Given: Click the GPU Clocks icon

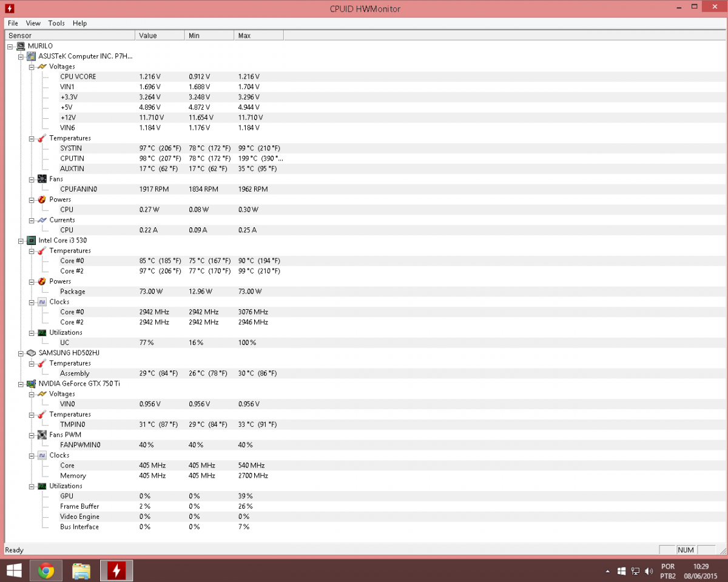Looking at the screenshot, I should (42, 455).
